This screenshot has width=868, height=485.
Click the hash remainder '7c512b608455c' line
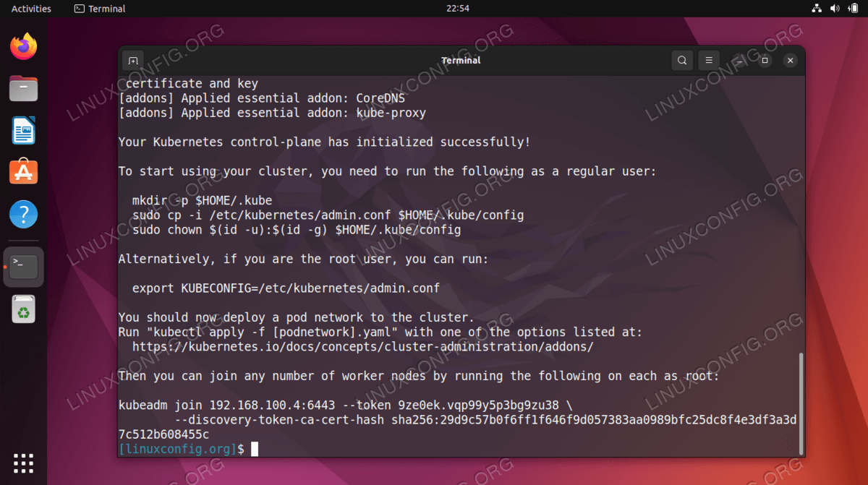(x=163, y=434)
